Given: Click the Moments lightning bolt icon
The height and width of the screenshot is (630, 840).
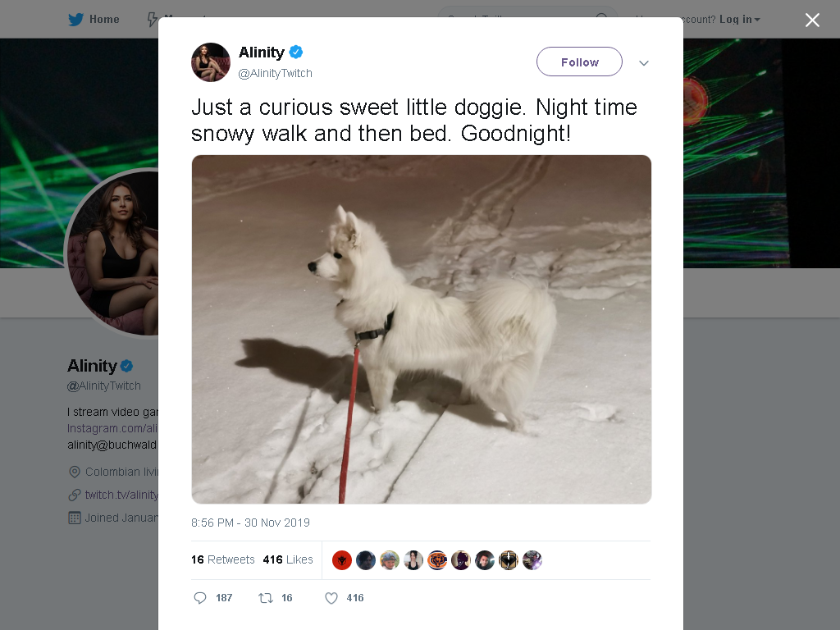Looking at the screenshot, I should coord(152,20).
